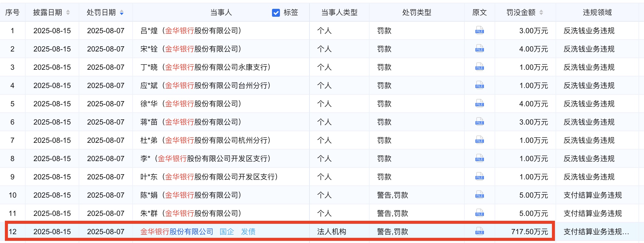
Task: Open the 金华银行 link beside 蒋*苗
Action: point(180,122)
